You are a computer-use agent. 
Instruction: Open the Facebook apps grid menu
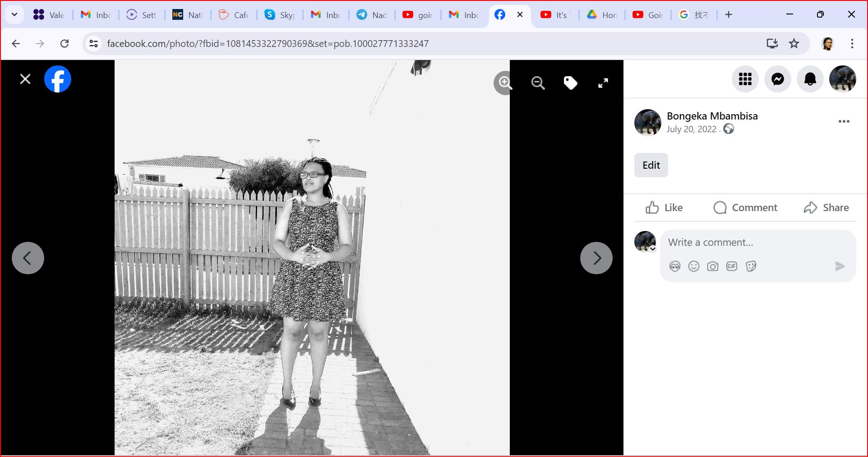click(745, 79)
